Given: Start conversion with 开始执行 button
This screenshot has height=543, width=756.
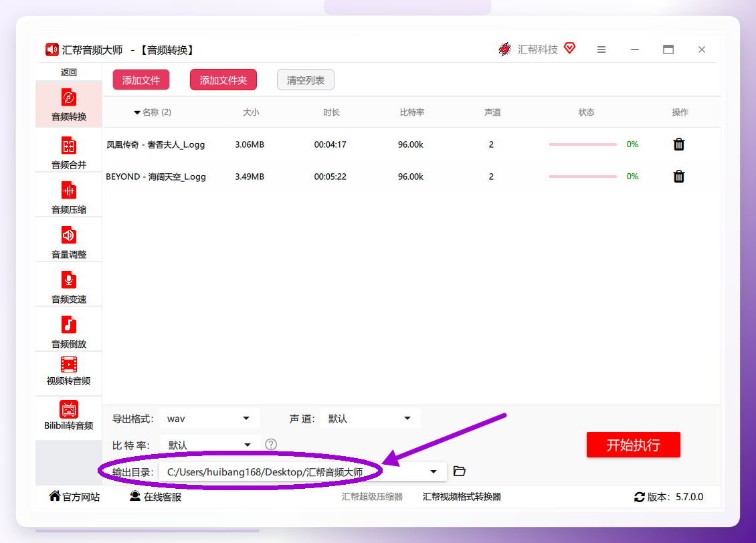Looking at the screenshot, I should 633,445.
